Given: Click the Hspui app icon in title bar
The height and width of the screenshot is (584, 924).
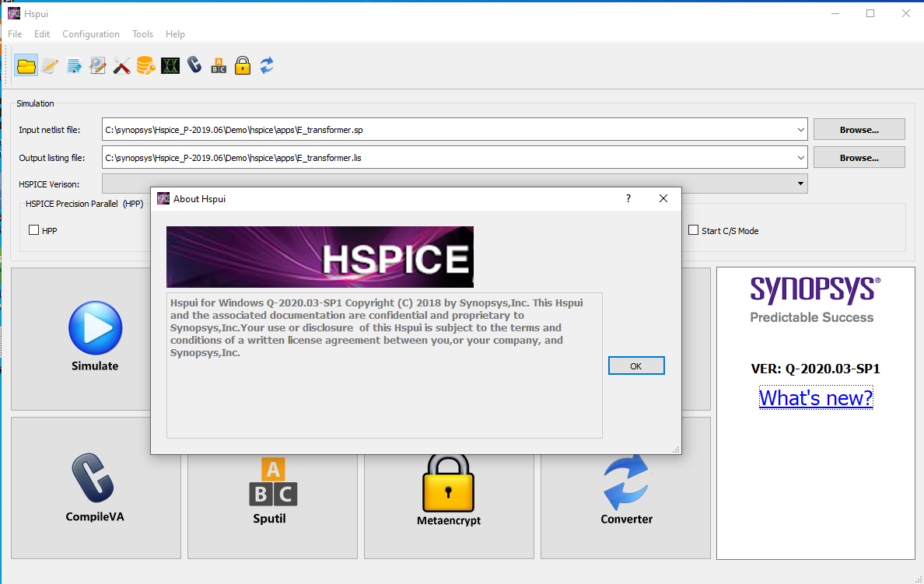Looking at the screenshot, I should (13, 13).
